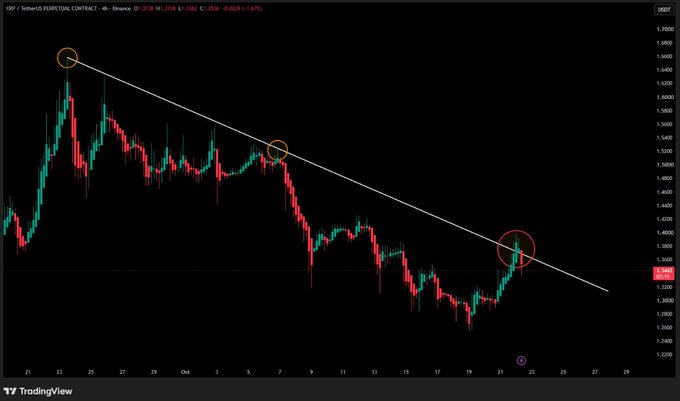Open the USDT currency selector
The height and width of the screenshot is (401, 680).
(664, 9)
